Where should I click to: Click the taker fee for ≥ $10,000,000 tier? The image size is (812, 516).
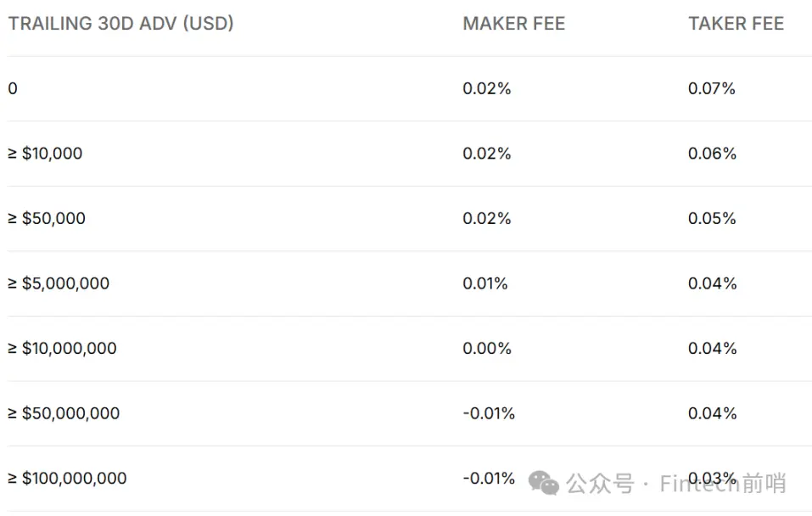(712, 348)
